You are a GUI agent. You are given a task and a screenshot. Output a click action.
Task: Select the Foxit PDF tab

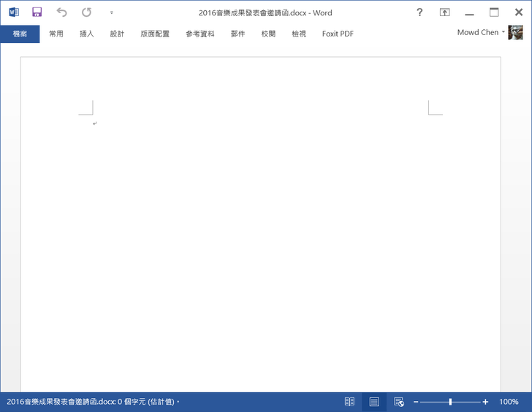(x=338, y=34)
